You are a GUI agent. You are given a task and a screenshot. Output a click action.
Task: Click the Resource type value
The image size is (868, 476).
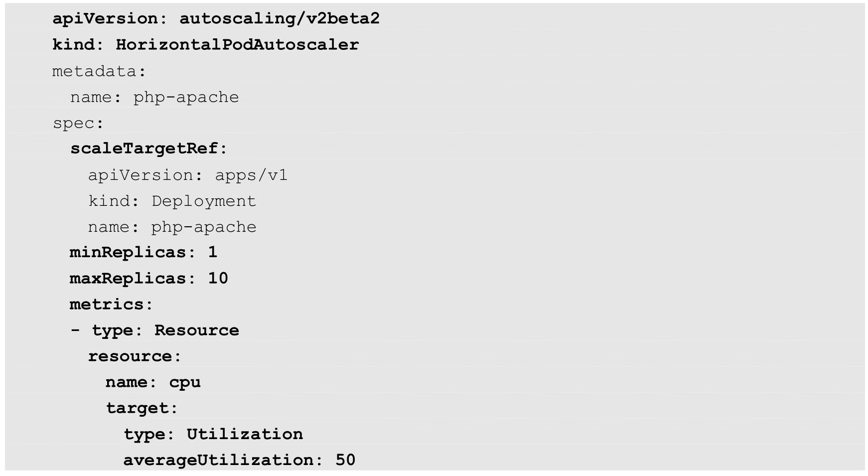tap(196, 330)
